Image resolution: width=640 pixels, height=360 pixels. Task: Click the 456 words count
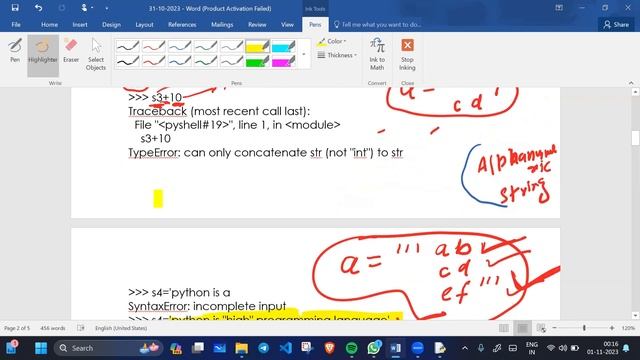point(53,328)
